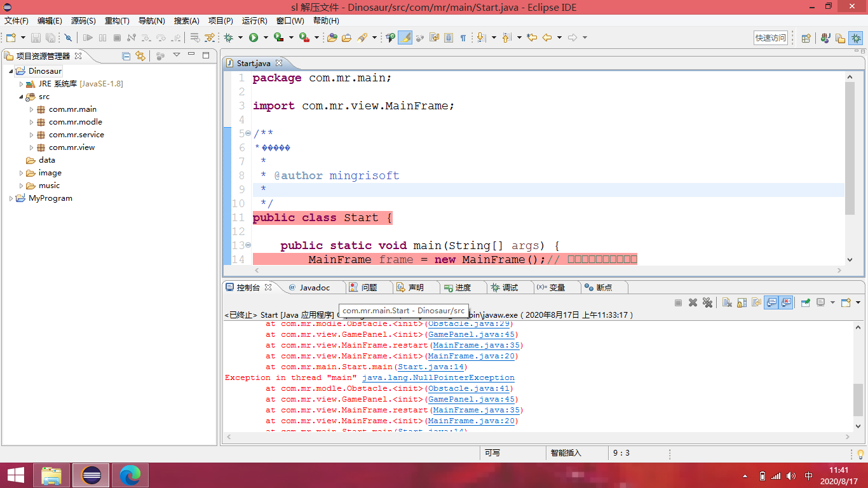Click Remove All Terminated Launches icon
Image resolution: width=868 pixels, height=488 pixels.
[x=707, y=303]
